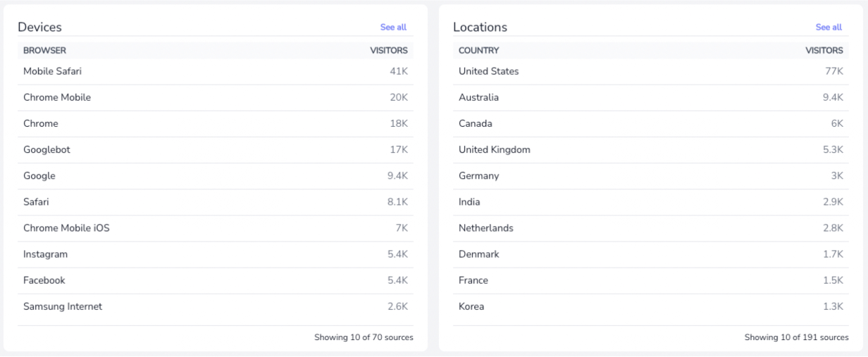Open See all link in Devices panel
Image resolution: width=868 pixels, height=357 pixels.
click(x=393, y=27)
